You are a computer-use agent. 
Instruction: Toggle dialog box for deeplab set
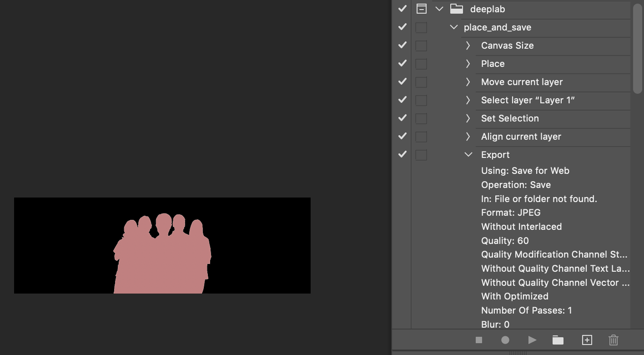(x=422, y=9)
